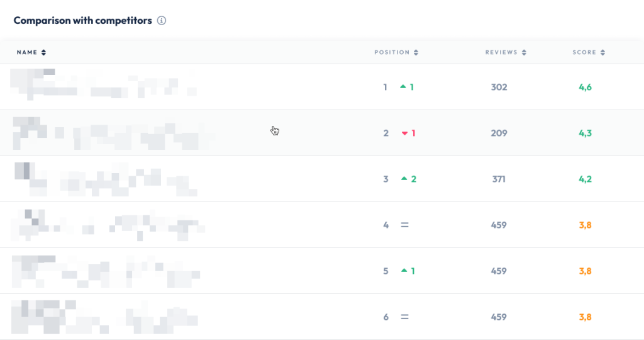Select the row with 209 reviews
This screenshot has height=340, width=644.
point(322,133)
